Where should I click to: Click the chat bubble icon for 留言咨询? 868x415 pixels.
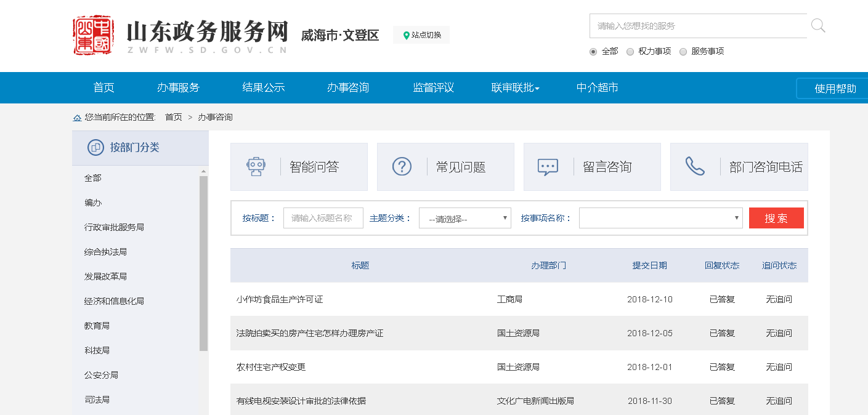(x=548, y=167)
